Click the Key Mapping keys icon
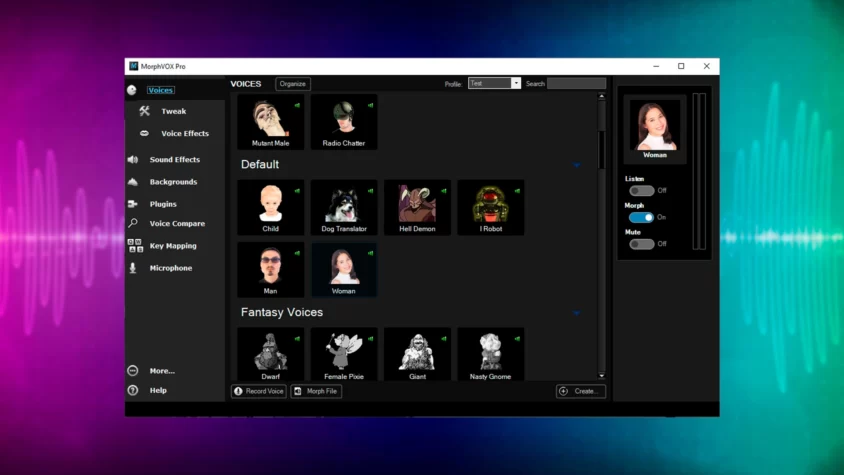Viewport: 844px width, 475px height. pyautogui.click(x=135, y=246)
